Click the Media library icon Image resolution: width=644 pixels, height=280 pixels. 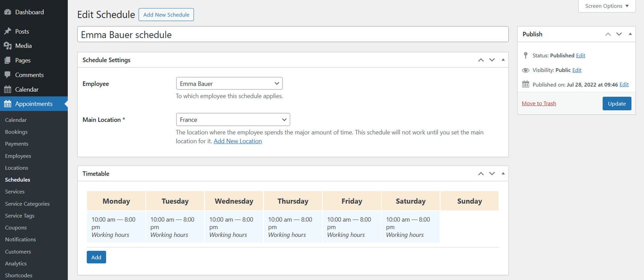[x=8, y=46]
